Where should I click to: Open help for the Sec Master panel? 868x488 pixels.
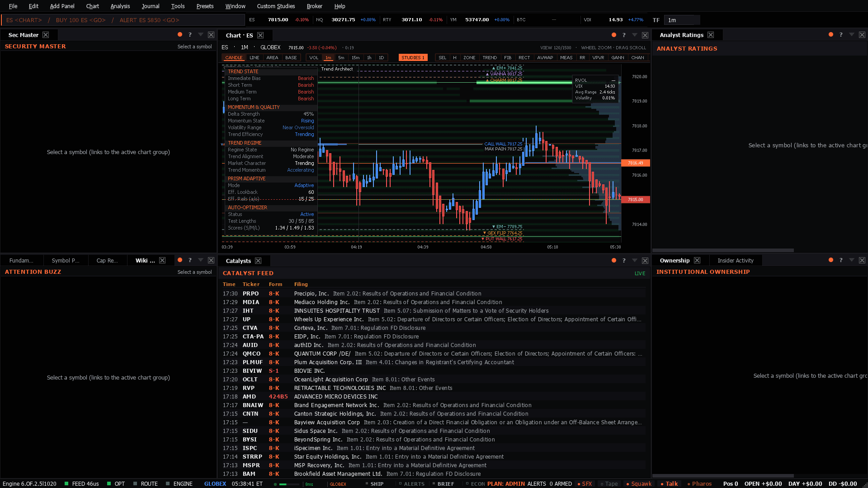pyautogui.click(x=190, y=35)
